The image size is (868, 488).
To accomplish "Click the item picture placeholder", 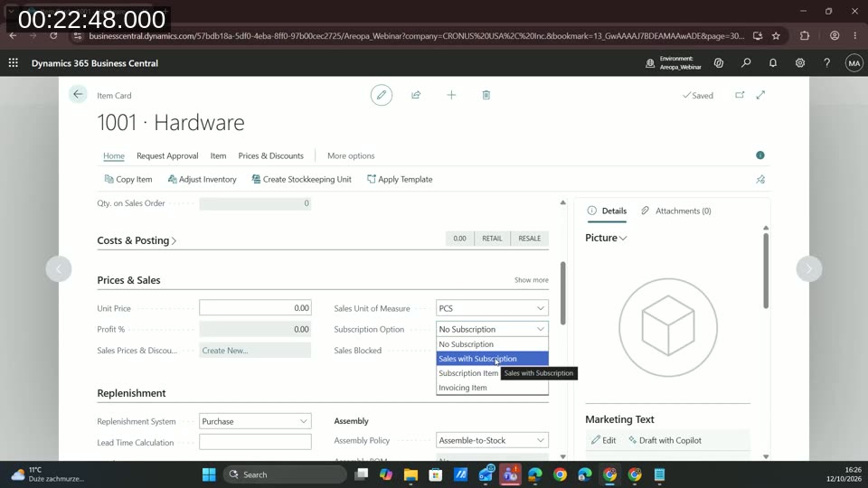I will 668,327.
